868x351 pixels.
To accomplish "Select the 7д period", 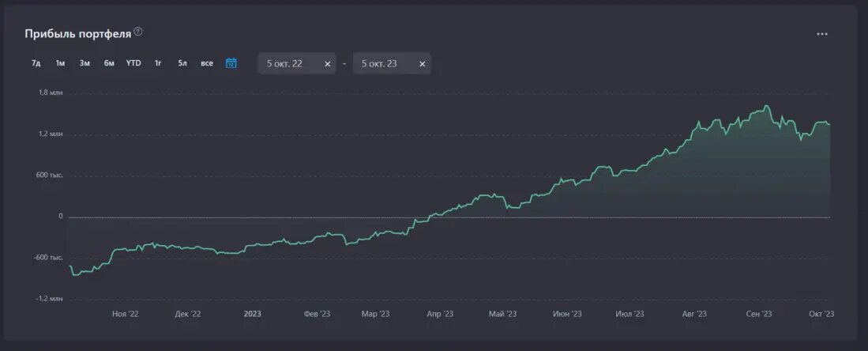I will (36, 63).
